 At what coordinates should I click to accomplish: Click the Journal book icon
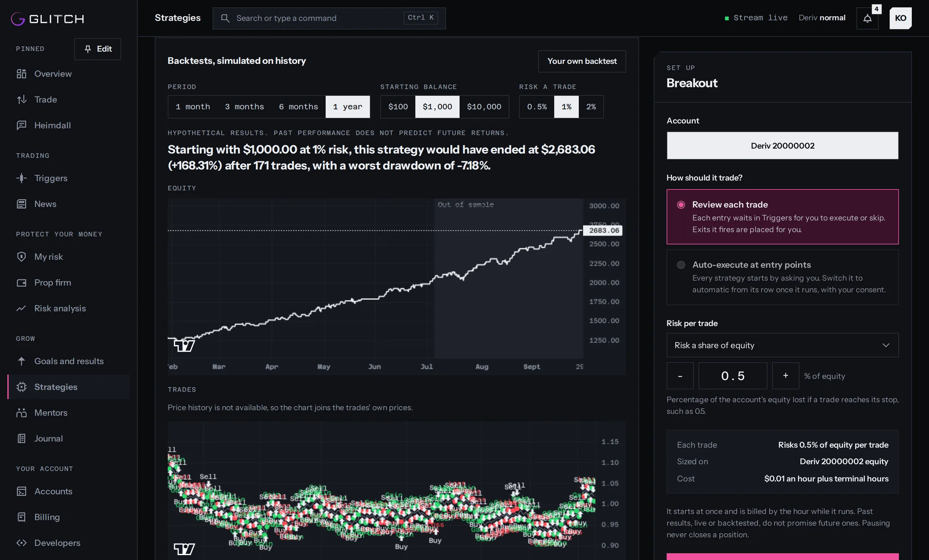click(x=21, y=438)
